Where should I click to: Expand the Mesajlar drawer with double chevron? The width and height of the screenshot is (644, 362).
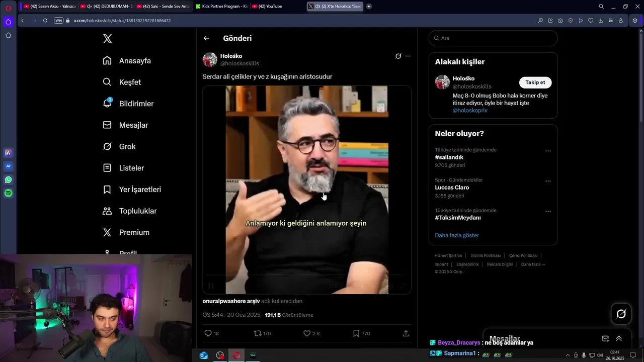(619, 339)
